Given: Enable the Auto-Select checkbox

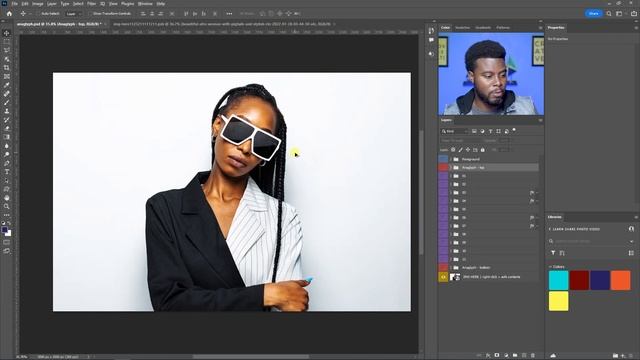Looking at the screenshot, I should pos(38,13).
